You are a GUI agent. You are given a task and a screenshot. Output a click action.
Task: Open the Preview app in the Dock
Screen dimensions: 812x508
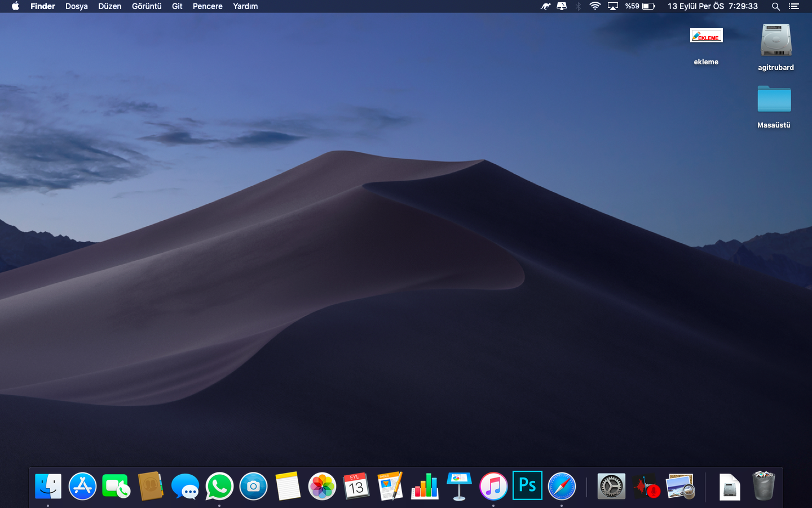pos(680,486)
